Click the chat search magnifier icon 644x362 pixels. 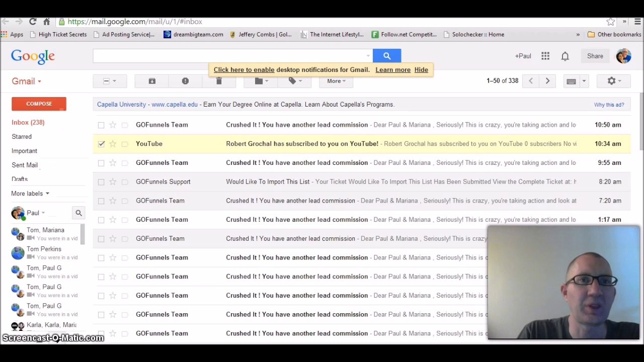pos(78,213)
